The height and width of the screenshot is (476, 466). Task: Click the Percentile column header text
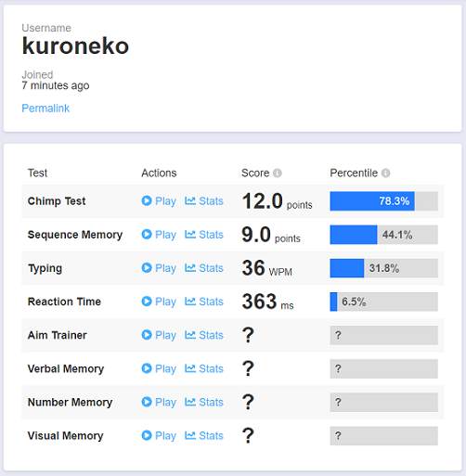[354, 173]
